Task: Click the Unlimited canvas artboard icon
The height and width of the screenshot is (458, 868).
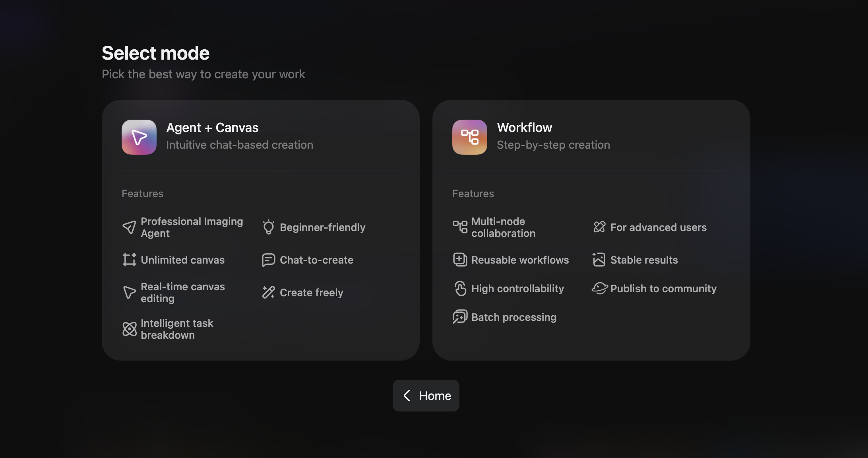Action: [x=129, y=260]
